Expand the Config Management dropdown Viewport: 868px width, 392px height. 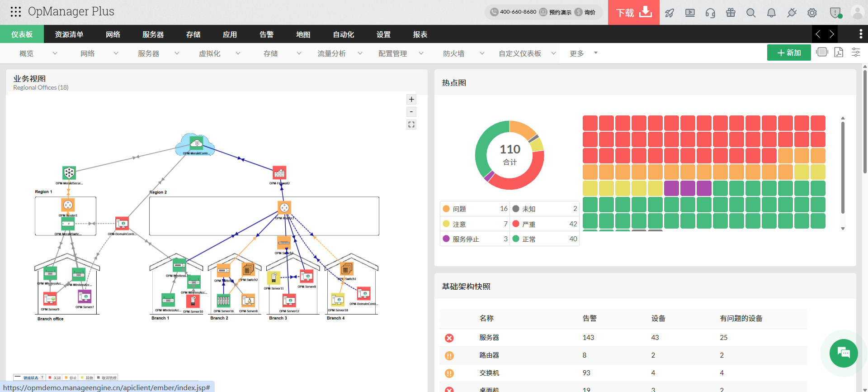421,53
